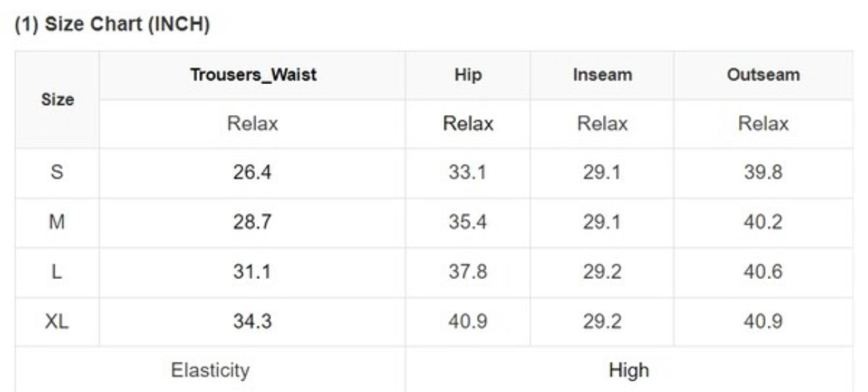The image size is (868, 392).
Task: Click the 37.8 hip value
Action: coord(468,272)
